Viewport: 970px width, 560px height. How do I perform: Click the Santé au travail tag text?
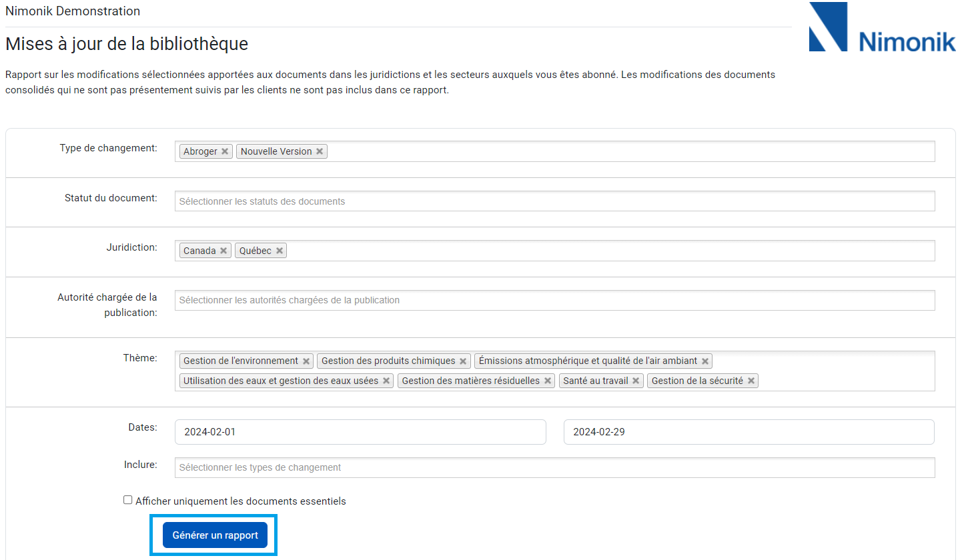596,381
